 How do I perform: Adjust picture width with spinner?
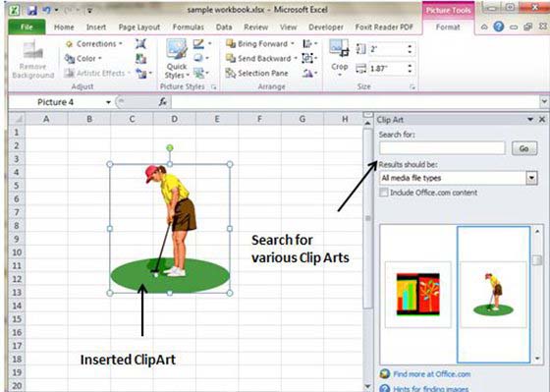pos(410,69)
